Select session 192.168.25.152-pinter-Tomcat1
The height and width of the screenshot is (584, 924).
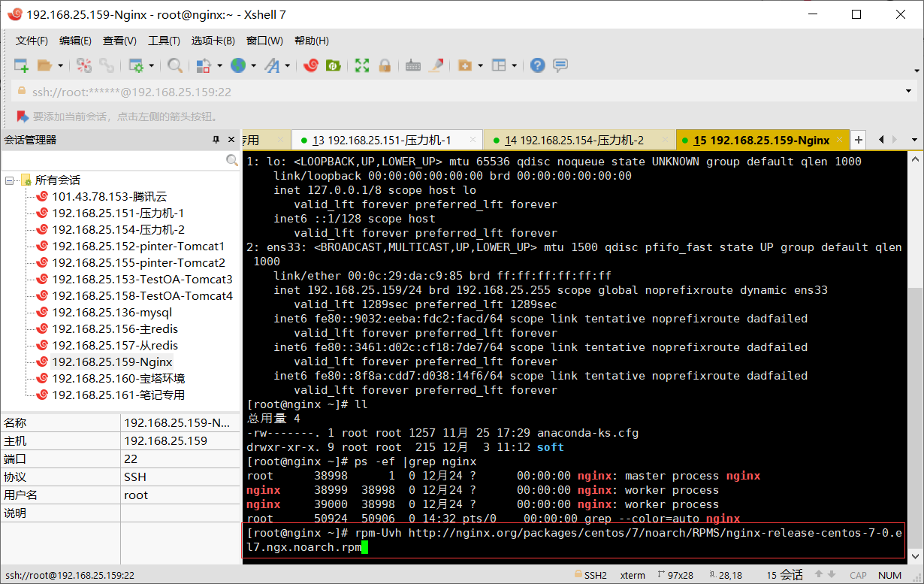[x=138, y=247]
